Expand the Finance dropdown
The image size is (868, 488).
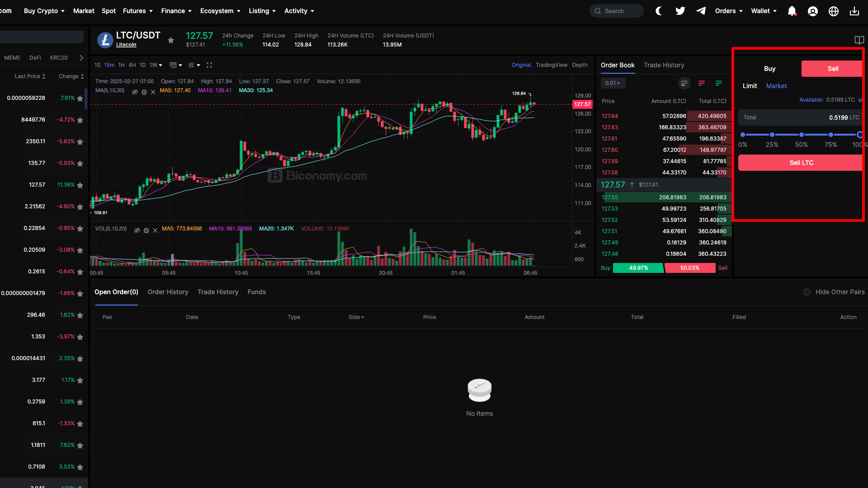(x=176, y=11)
